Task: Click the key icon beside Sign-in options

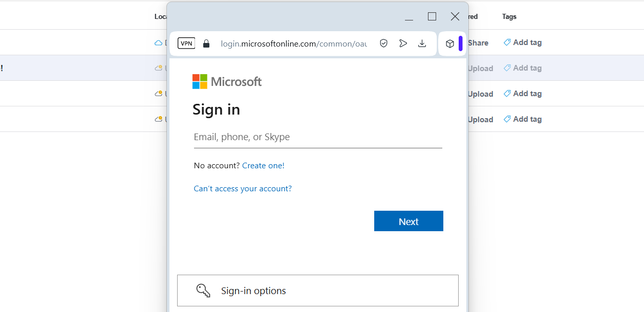Action: [x=203, y=291]
